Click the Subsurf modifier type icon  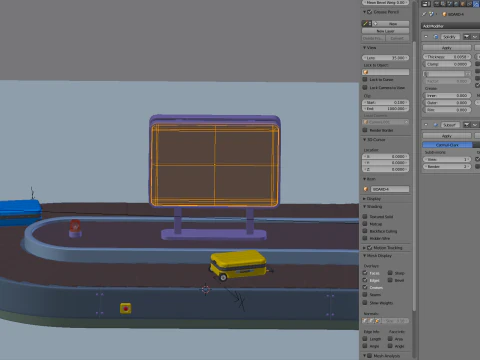436,125
